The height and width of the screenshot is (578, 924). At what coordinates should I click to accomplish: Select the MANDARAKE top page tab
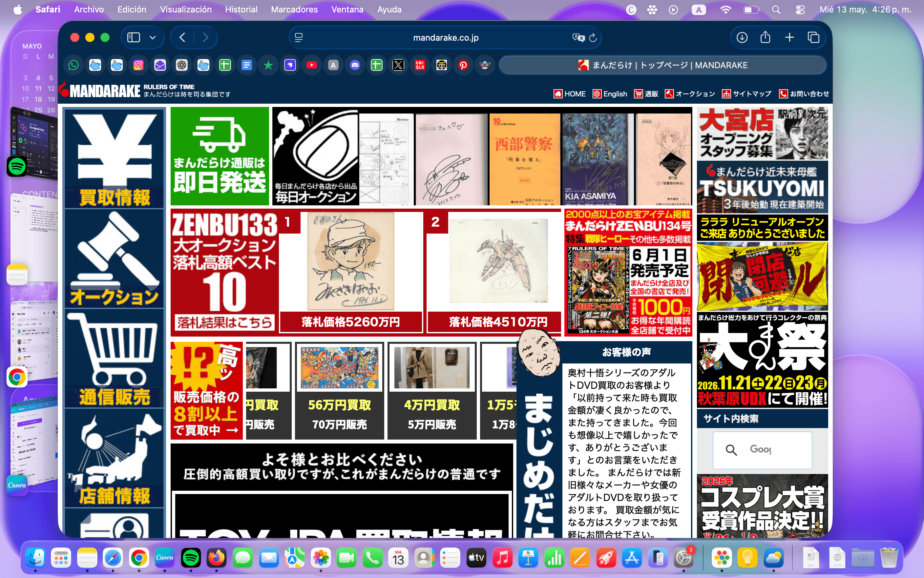(x=662, y=65)
